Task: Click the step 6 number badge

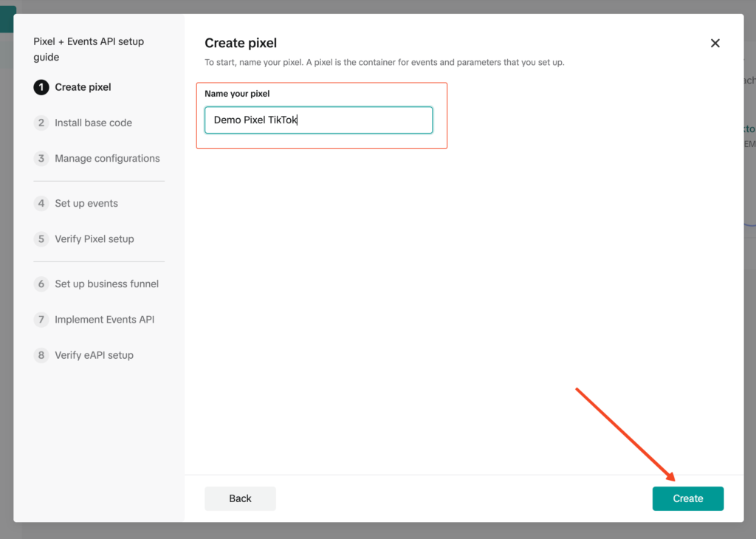Action: (x=41, y=284)
